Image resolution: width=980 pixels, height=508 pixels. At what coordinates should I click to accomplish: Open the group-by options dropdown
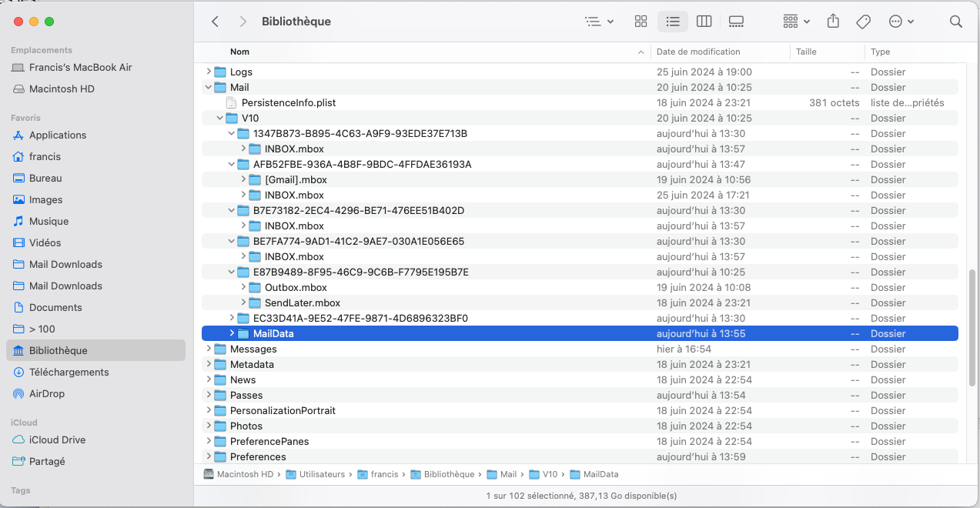click(x=796, y=22)
